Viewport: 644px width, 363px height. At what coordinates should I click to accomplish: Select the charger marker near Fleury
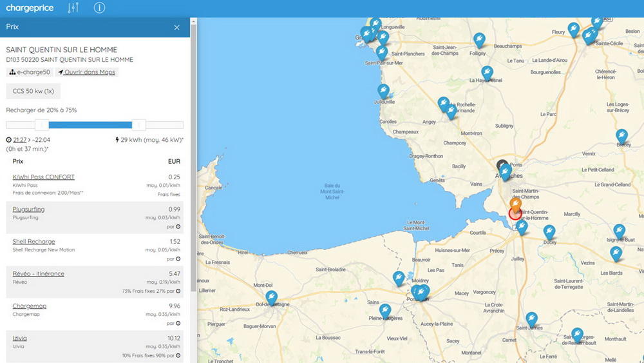573,30
